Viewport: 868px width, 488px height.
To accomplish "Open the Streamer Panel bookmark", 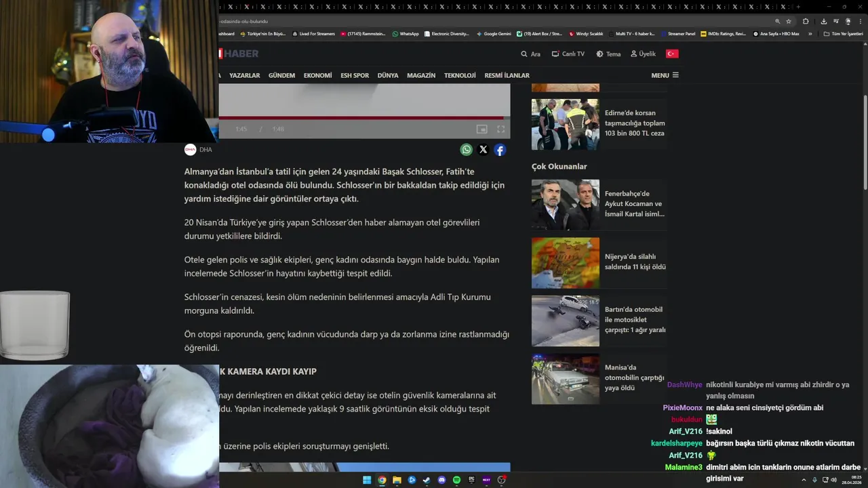I will click(x=678, y=33).
